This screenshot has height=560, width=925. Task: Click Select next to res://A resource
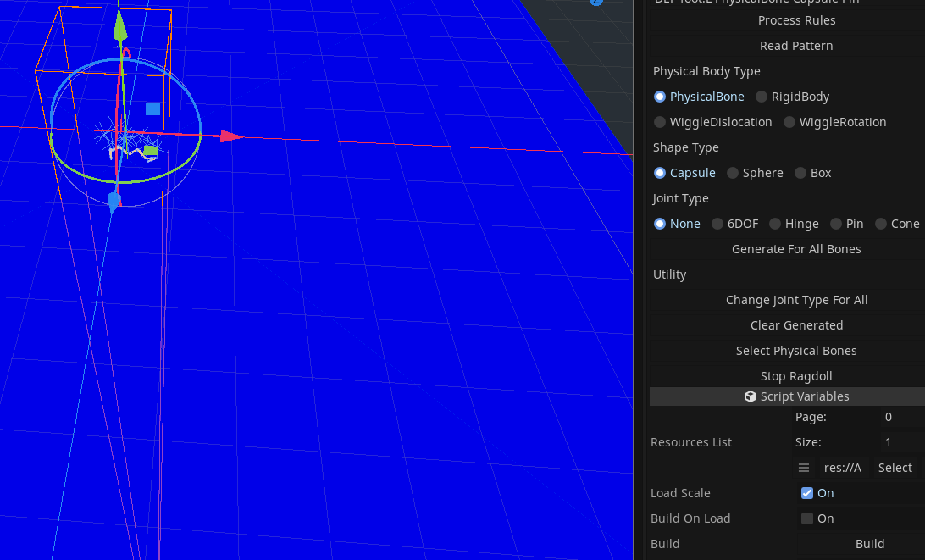point(895,468)
